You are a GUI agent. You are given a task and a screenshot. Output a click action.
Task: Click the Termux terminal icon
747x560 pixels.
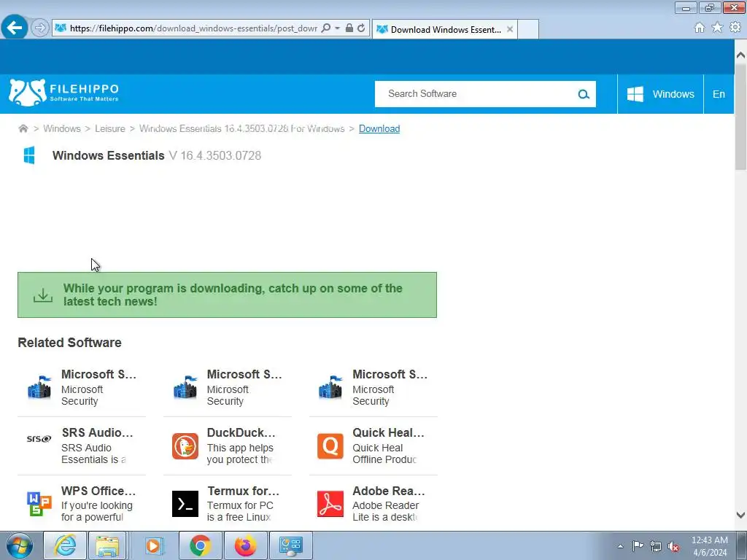(185, 504)
